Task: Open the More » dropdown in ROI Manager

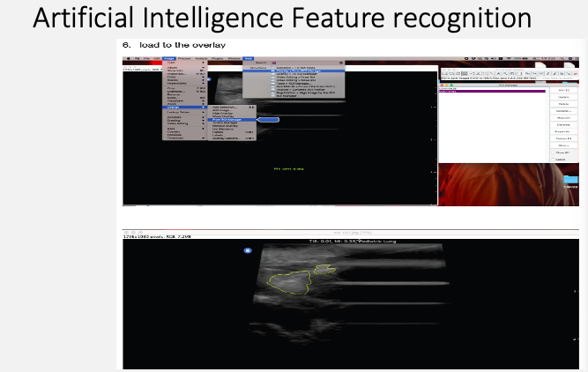Action: (x=562, y=145)
